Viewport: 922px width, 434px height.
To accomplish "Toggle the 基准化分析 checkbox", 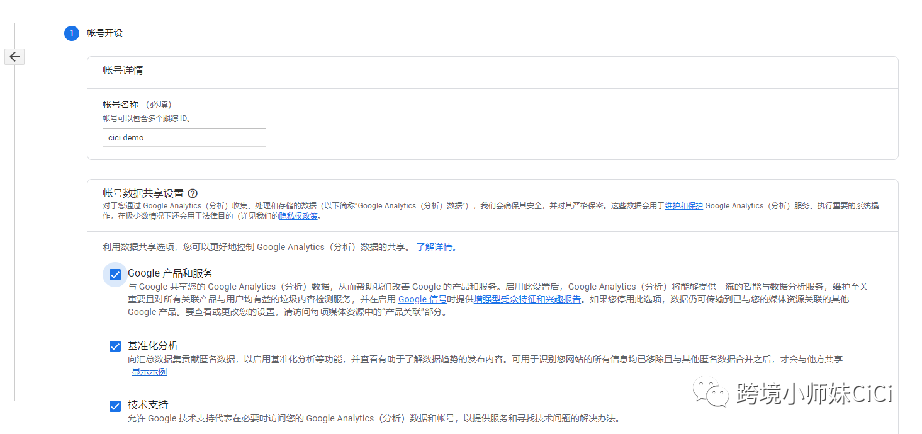I will tap(115, 346).
